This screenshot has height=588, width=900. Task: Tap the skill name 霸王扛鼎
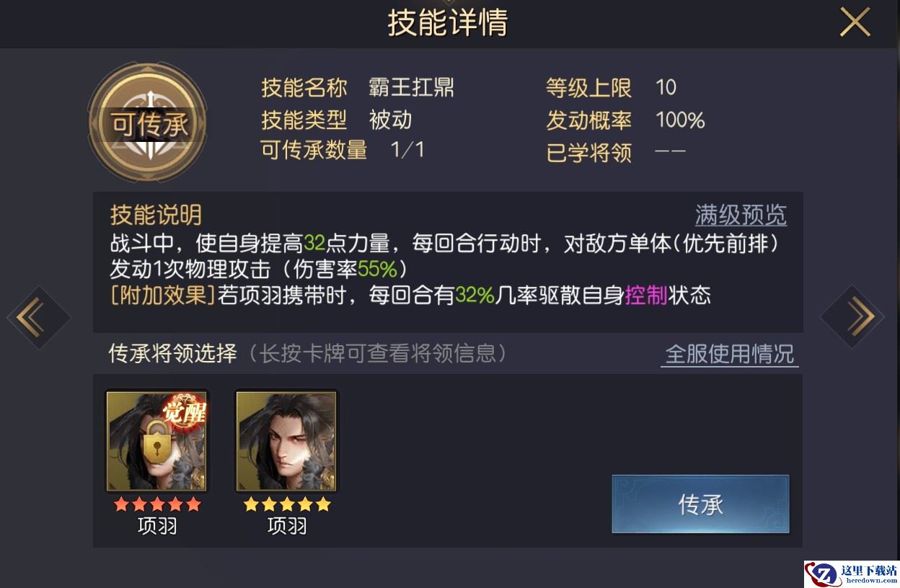click(411, 88)
